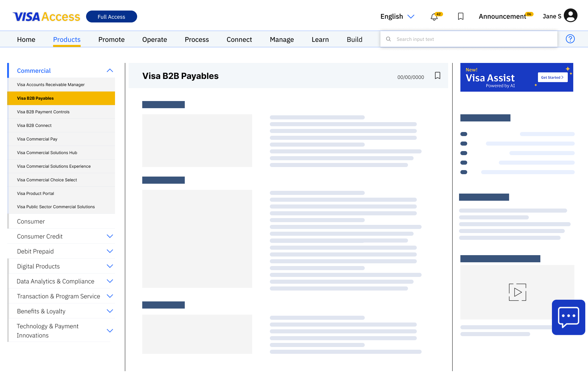Play the video in the right panel
This screenshot has height=380, width=588.
pyautogui.click(x=518, y=292)
